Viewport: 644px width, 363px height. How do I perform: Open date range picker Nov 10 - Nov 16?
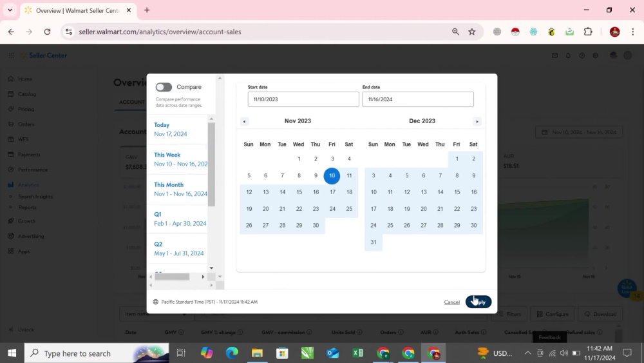coord(579,132)
